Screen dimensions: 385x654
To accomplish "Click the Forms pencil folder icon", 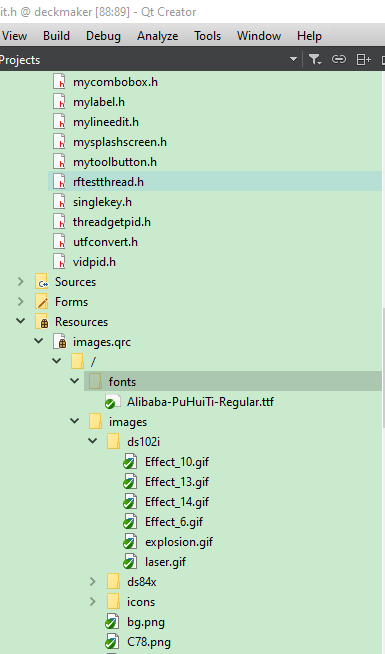I will pyautogui.click(x=42, y=302).
